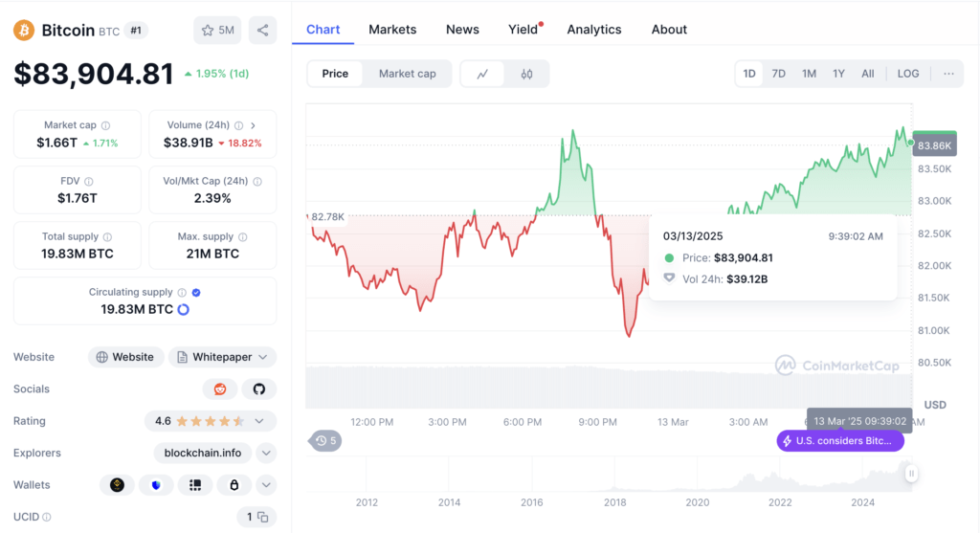Open Vol/Mkt Cap (24h) info icon
The height and width of the screenshot is (533, 980).
[x=257, y=181]
